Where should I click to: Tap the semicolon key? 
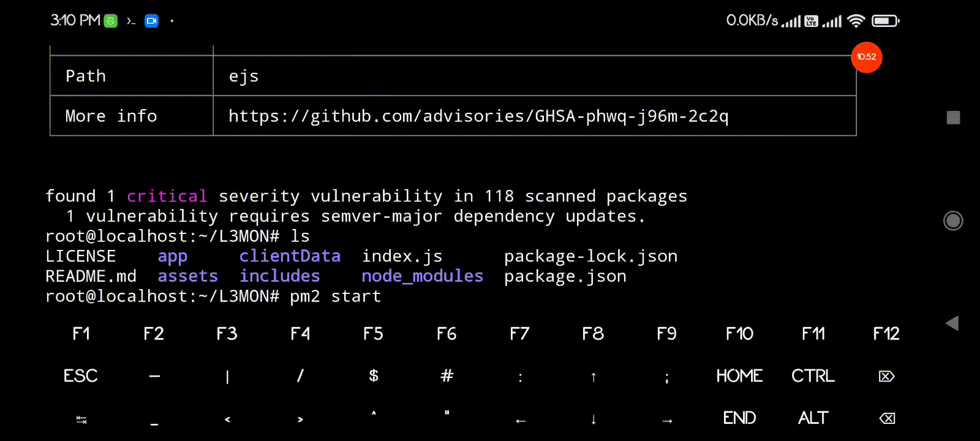666,378
